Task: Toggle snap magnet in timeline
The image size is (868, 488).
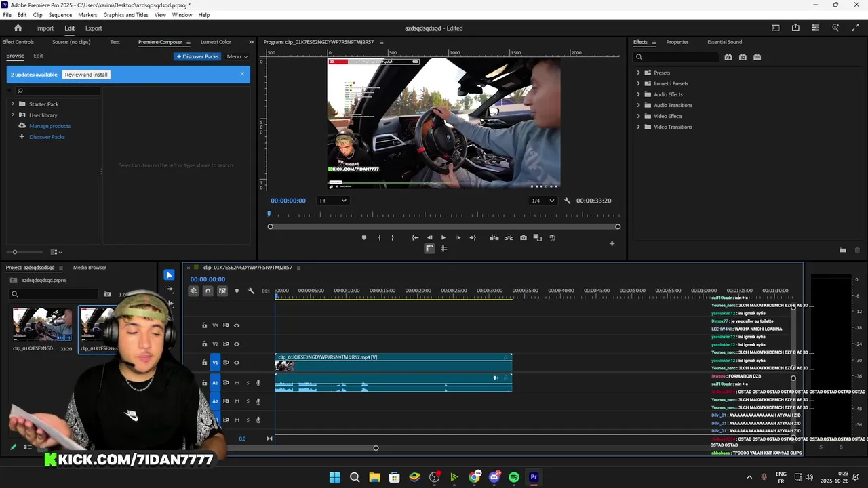Action: point(208,291)
